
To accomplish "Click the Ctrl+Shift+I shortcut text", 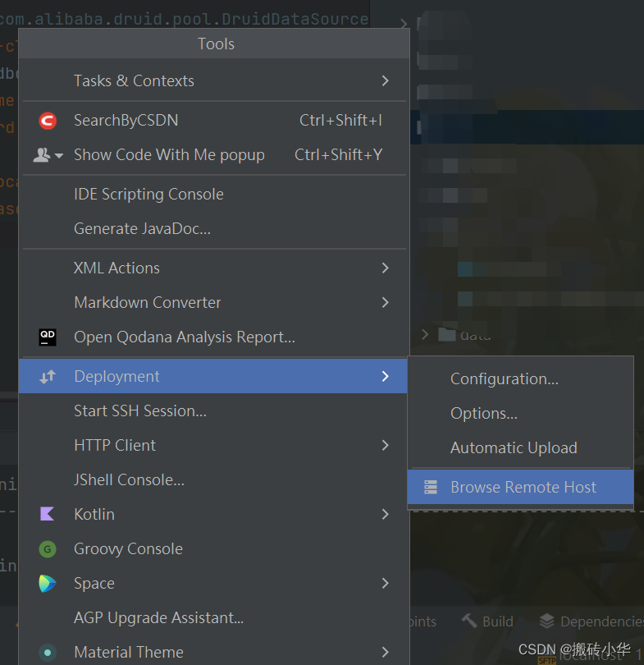I will point(340,121).
